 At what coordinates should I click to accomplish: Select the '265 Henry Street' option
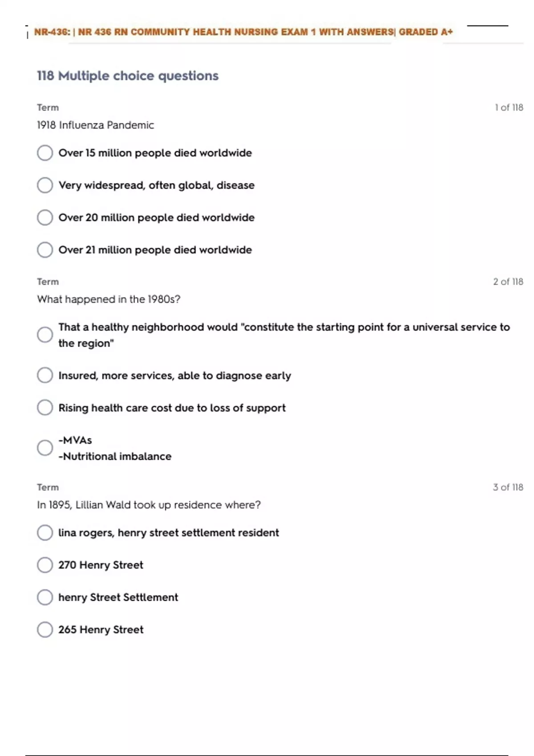(x=45, y=630)
